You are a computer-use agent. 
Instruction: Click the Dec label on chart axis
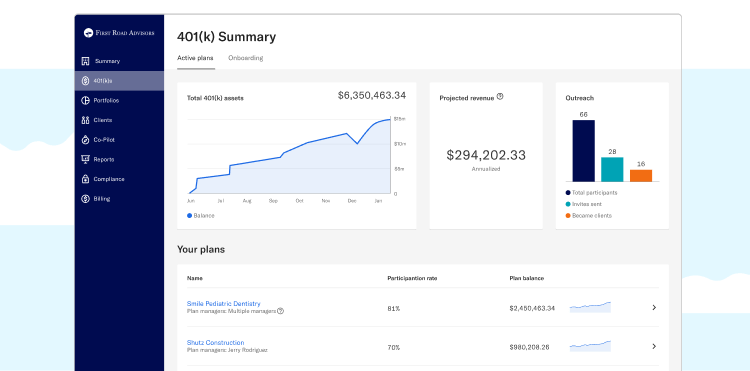[x=352, y=201]
